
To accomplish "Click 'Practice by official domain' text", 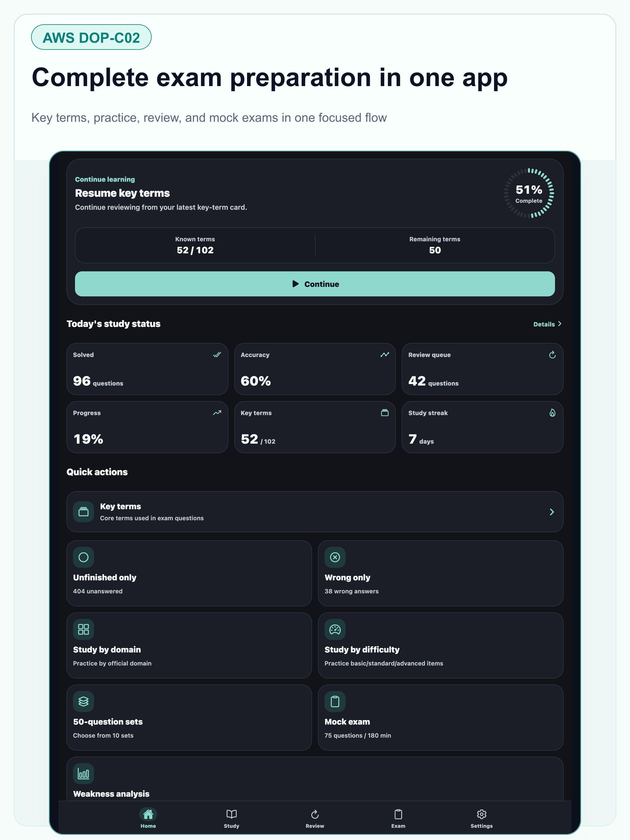I will click(x=112, y=664).
